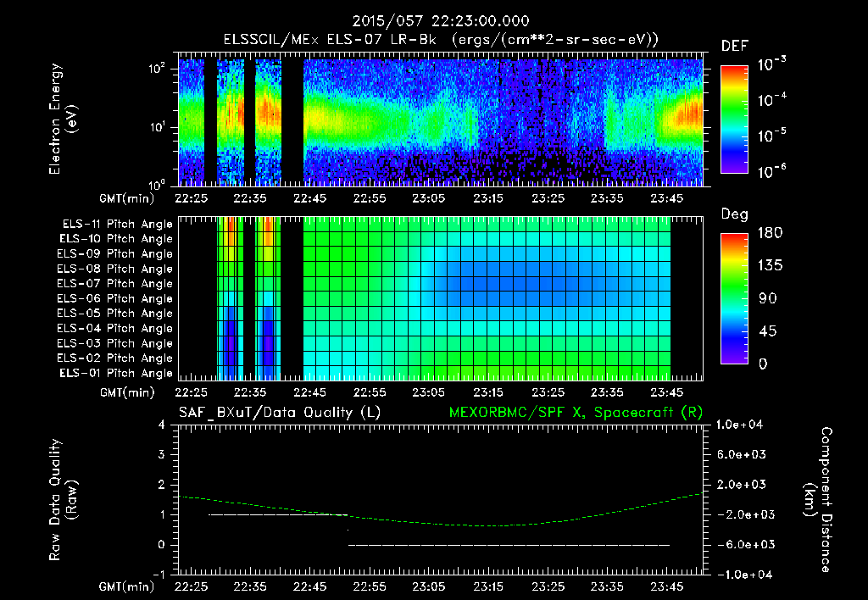Click the ELS-02 Pitch Angle row label
Image resolution: width=868 pixels, height=600 pixels.
click(115, 358)
